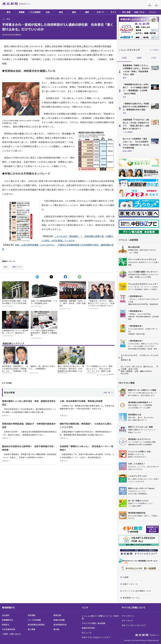Select スポーツ in navigation bar
The image size is (161, 644).
tap(100, 12)
